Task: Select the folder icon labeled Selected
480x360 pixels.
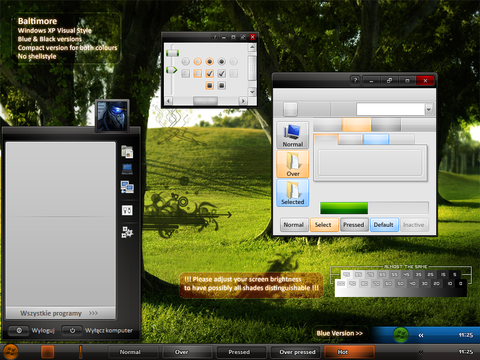Action: point(293,193)
